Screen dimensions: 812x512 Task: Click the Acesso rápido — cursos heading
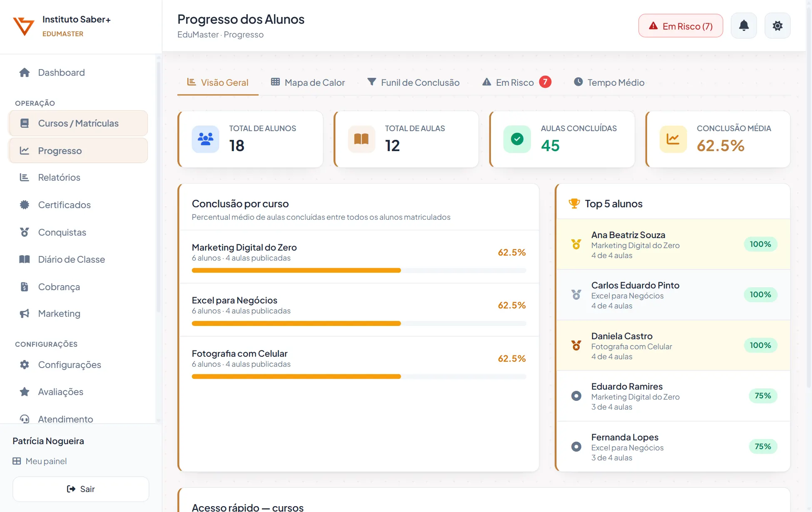tap(248, 507)
